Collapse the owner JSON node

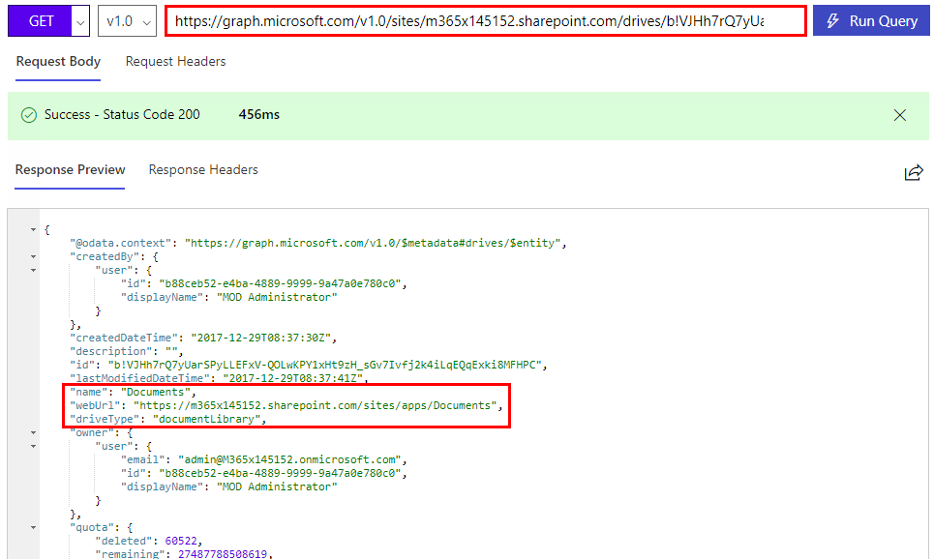33,432
